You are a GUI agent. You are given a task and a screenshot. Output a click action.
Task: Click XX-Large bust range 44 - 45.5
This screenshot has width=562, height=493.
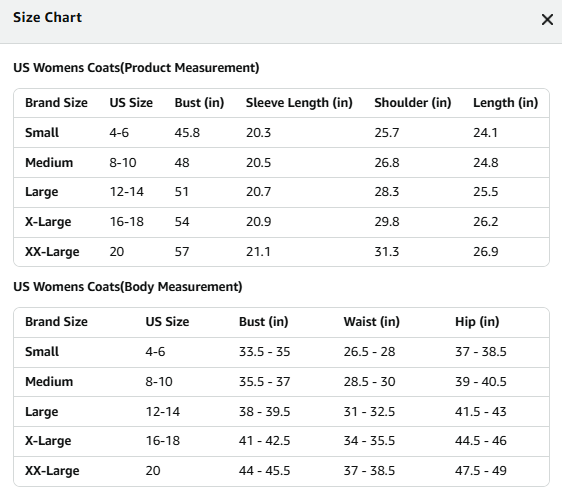tap(265, 471)
